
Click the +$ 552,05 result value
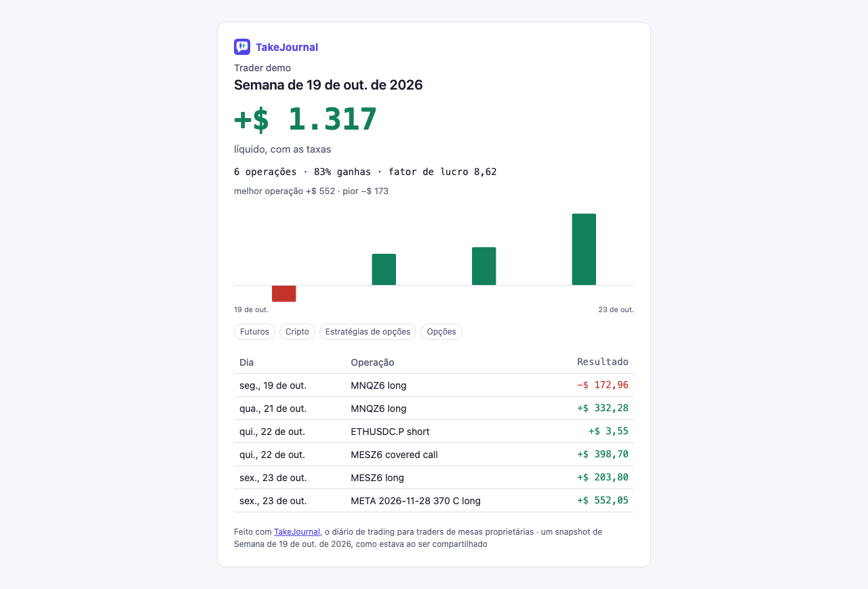pyautogui.click(x=603, y=500)
